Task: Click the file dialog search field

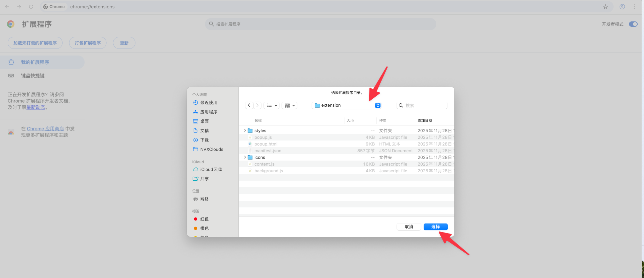Action: 425,105
